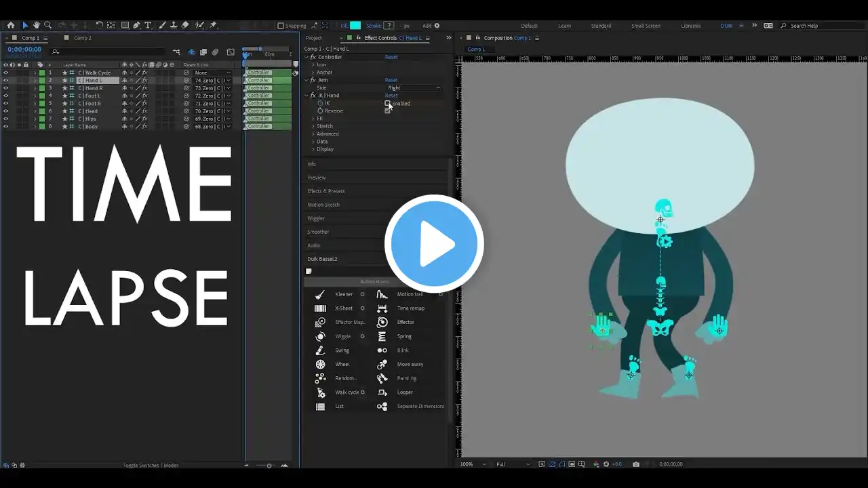Toggle the IK Enabled checkbox

387,103
